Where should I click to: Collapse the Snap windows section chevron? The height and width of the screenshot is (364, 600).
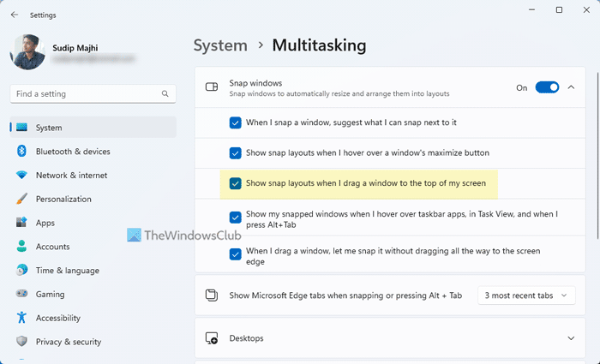pyautogui.click(x=572, y=87)
